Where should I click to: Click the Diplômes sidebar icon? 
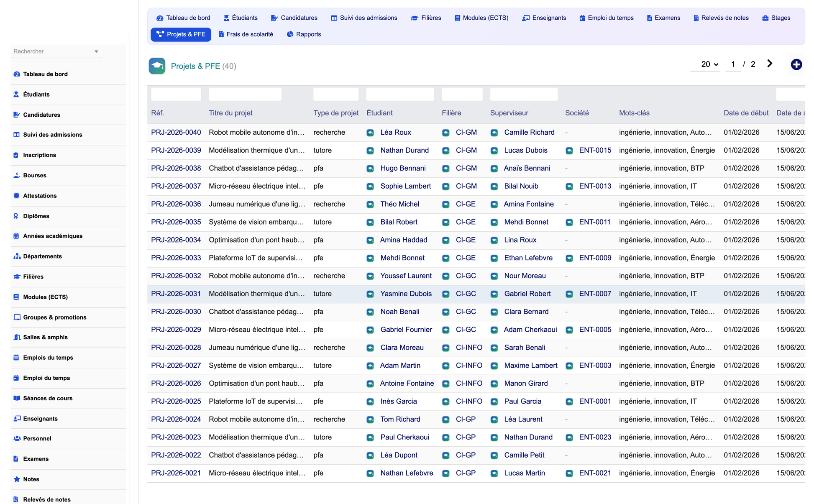pyautogui.click(x=17, y=216)
